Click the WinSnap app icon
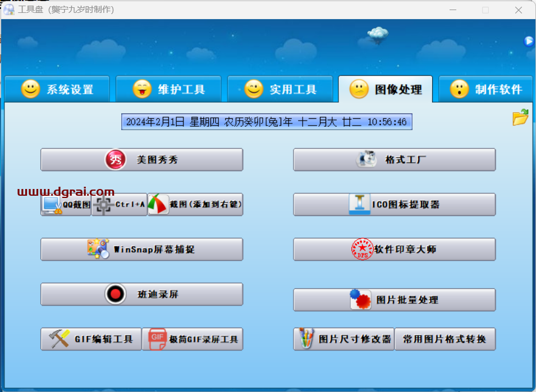Image resolution: width=536 pixels, height=392 pixels. click(x=98, y=248)
